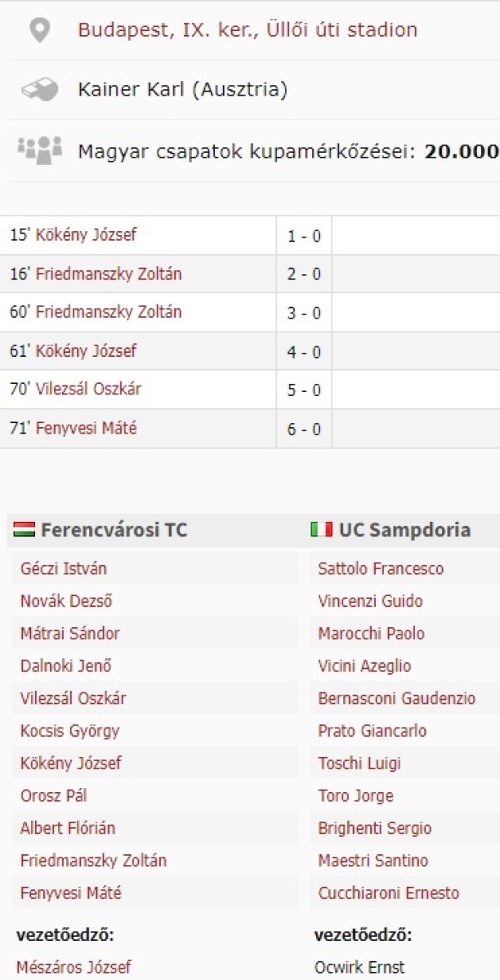Open the Ferencvárosi TC team heading
Screen dimensions: 500x980
(x=114, y=530)
